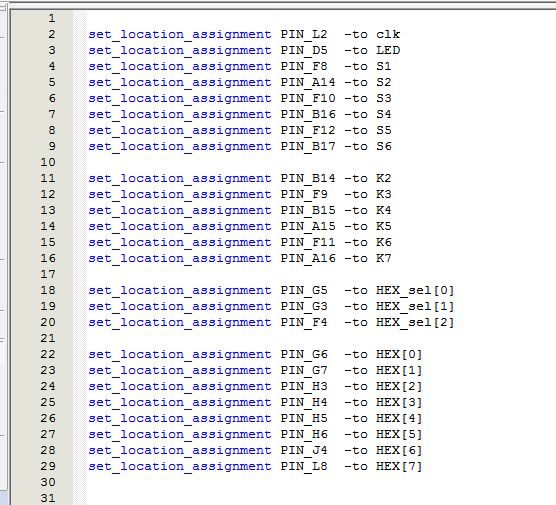556x505 pixels.
Task: Click the K4 signal name
Action: pos(384,210)
